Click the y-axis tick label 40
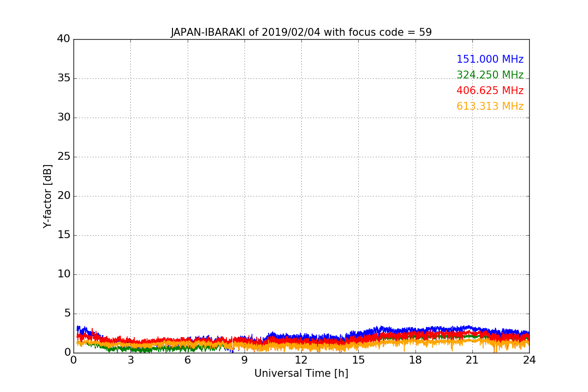 coord(64,39)
